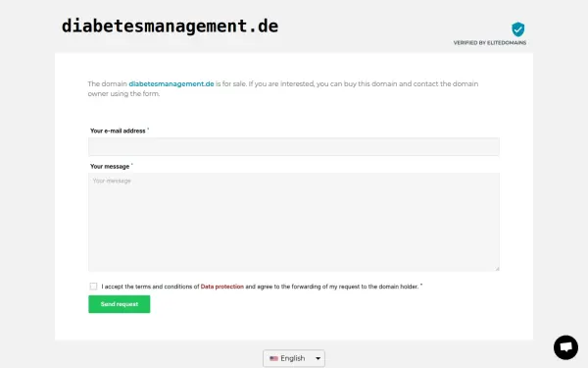Grab the textarea resize handle corner
588x368 pixels.
[x=497, y=269]
